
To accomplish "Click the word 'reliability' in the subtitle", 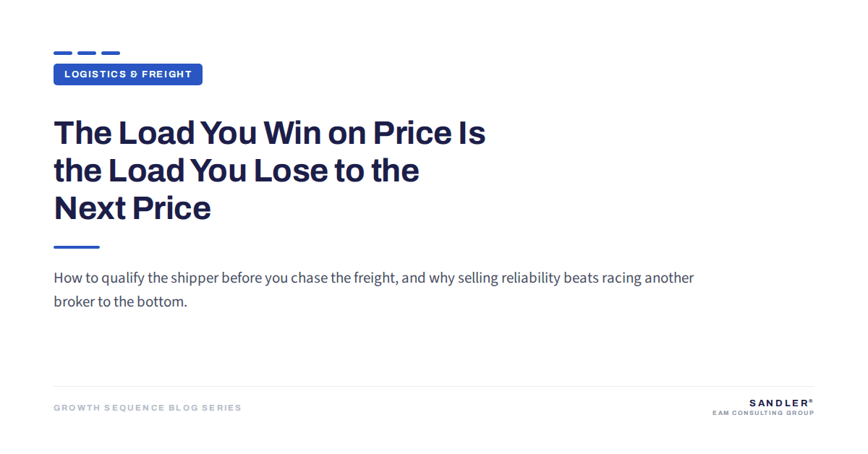I will point(532,278).
